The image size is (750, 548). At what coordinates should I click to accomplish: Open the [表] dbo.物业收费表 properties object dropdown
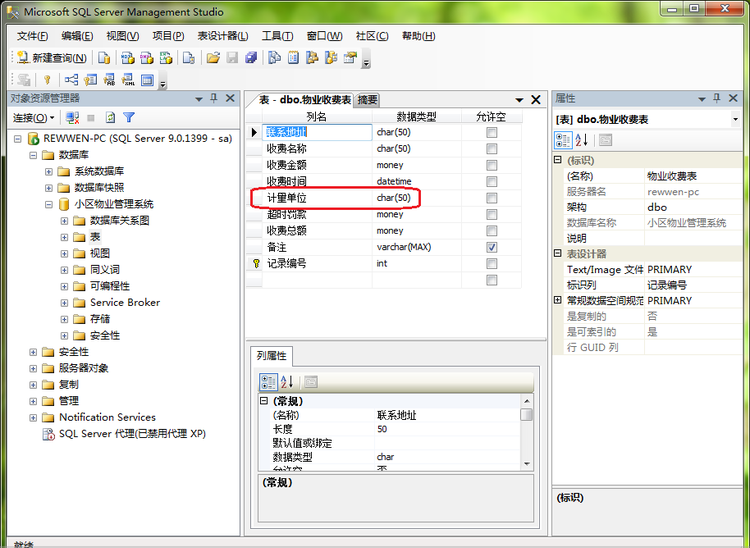[735, 119]
